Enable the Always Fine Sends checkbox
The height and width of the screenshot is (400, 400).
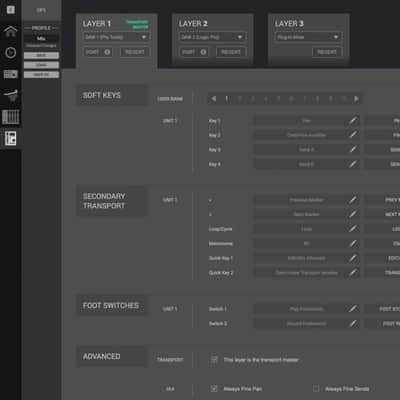point(316,389)
